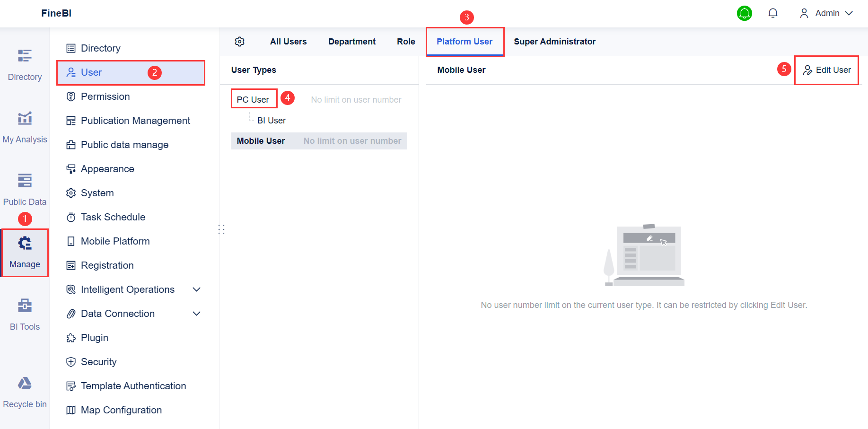Open the notification bell
Screen dimensions: 868x429
click(x=772, y=13)
